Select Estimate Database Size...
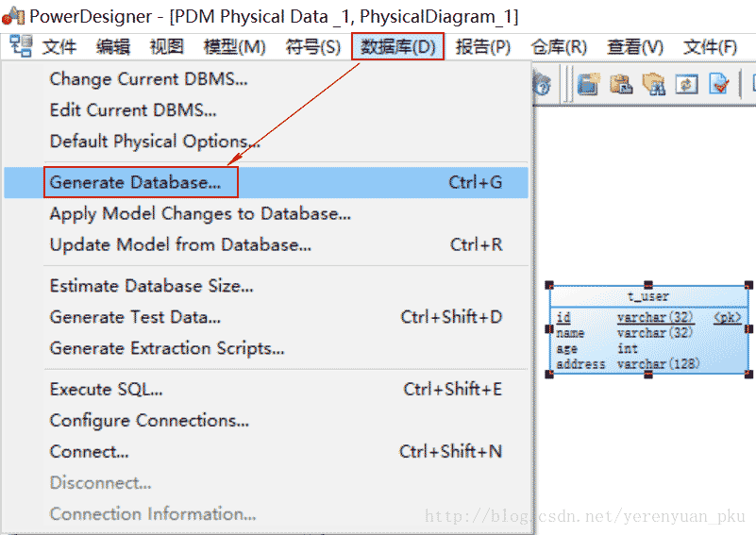 pyautogui.click(x=266, y=286)
